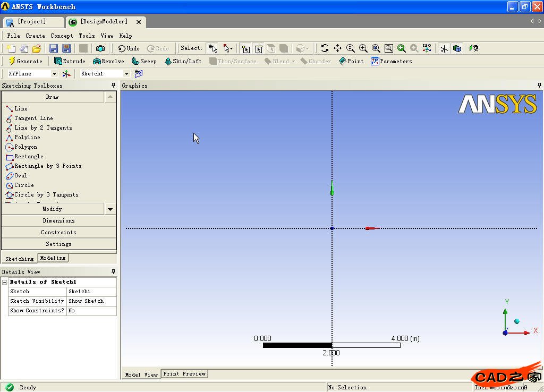544x392 pixels.
Task: Click the Point tool
Action: click(x=351, y=61)
